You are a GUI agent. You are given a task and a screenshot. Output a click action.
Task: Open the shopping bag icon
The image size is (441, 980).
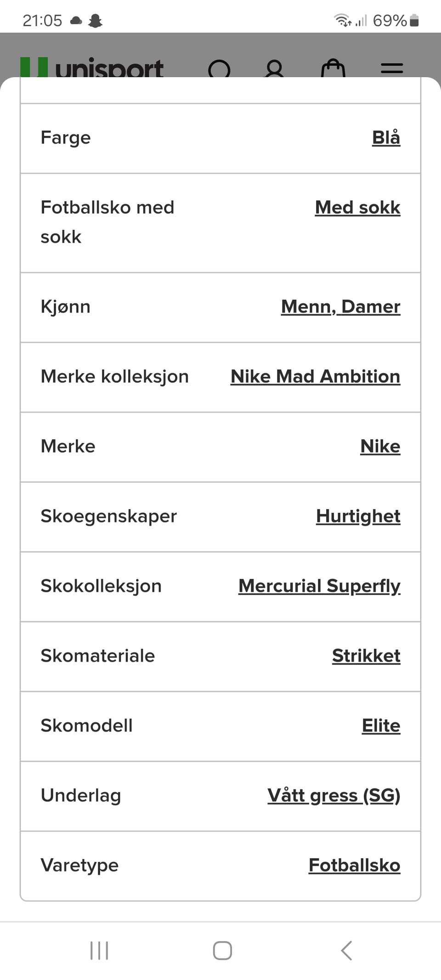tap(333, 69)
